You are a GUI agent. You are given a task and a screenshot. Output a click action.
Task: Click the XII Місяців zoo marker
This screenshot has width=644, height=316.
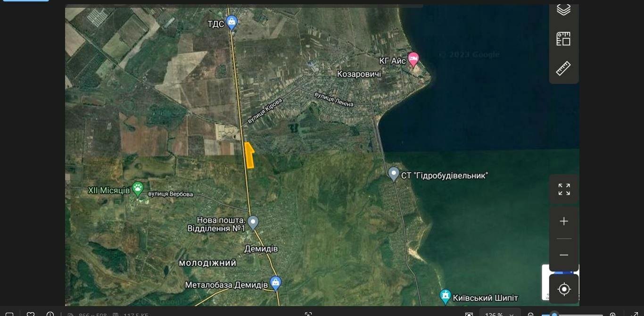pyautogui.click(x=138, y=189)
